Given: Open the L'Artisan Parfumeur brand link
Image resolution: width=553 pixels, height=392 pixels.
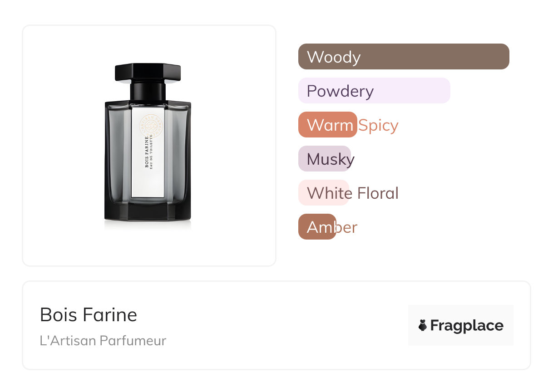Looking at the screenshot, I should point(103,340).
